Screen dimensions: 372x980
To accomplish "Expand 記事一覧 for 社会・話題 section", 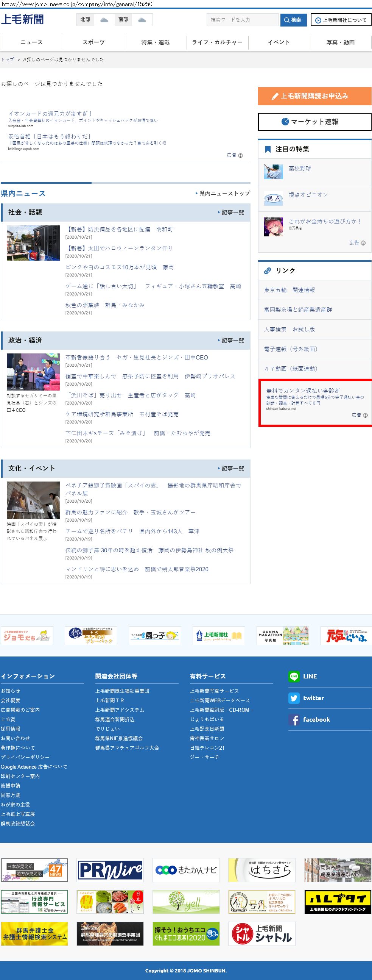I will tap(231, 212).
